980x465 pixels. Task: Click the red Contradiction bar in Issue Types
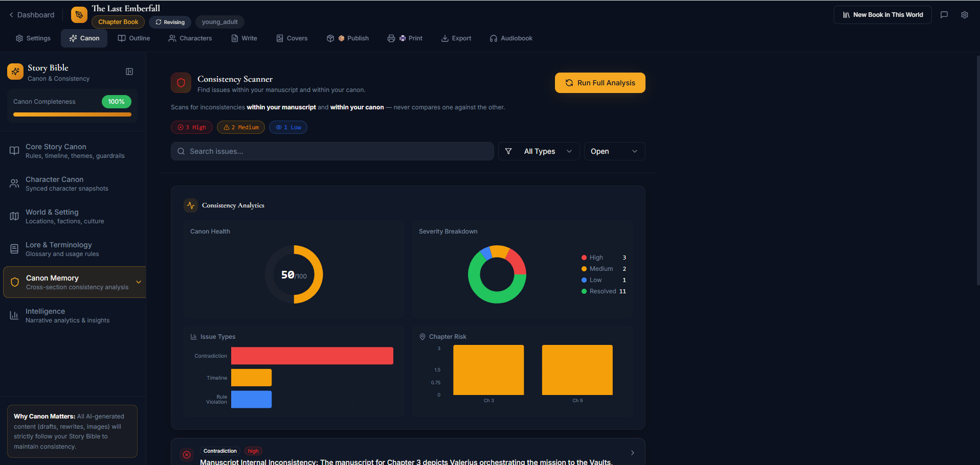pyautogui.click(x=312, y=356)
